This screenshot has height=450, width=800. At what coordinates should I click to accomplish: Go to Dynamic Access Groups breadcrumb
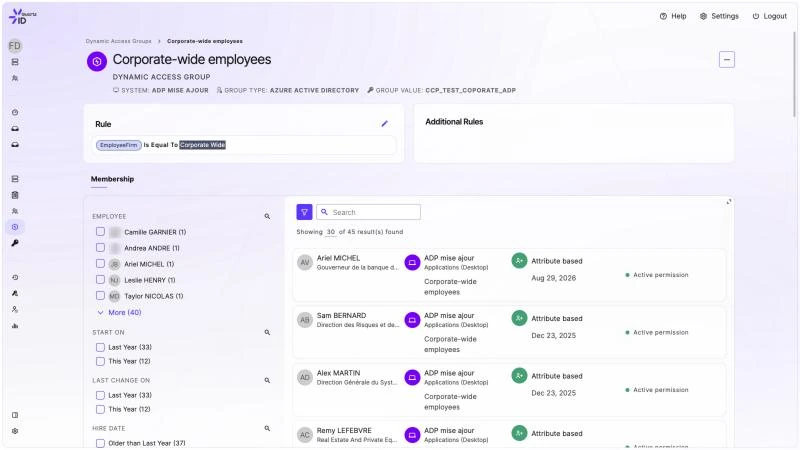[118, 41]
